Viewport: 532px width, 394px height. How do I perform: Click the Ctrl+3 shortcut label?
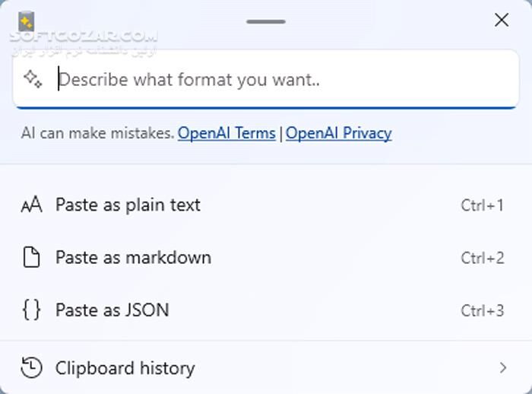coord(482,310)
